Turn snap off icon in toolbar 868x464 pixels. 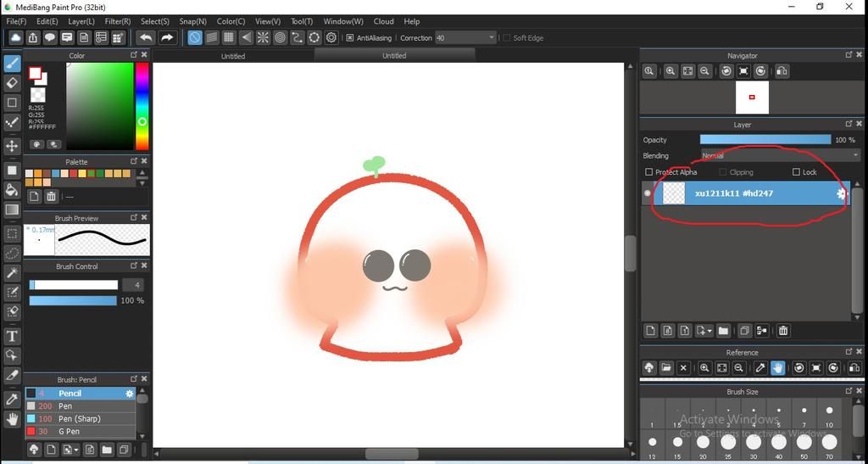tap(194, 37)
